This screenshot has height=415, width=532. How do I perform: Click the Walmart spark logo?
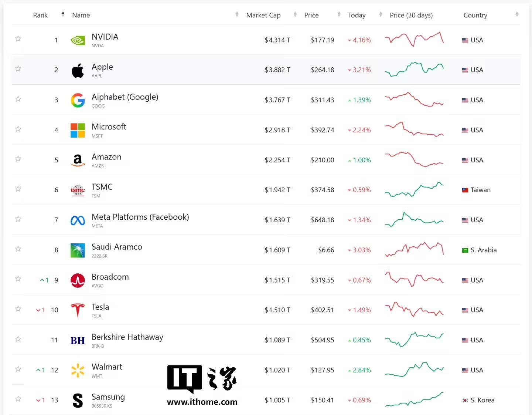coord(78,370)
